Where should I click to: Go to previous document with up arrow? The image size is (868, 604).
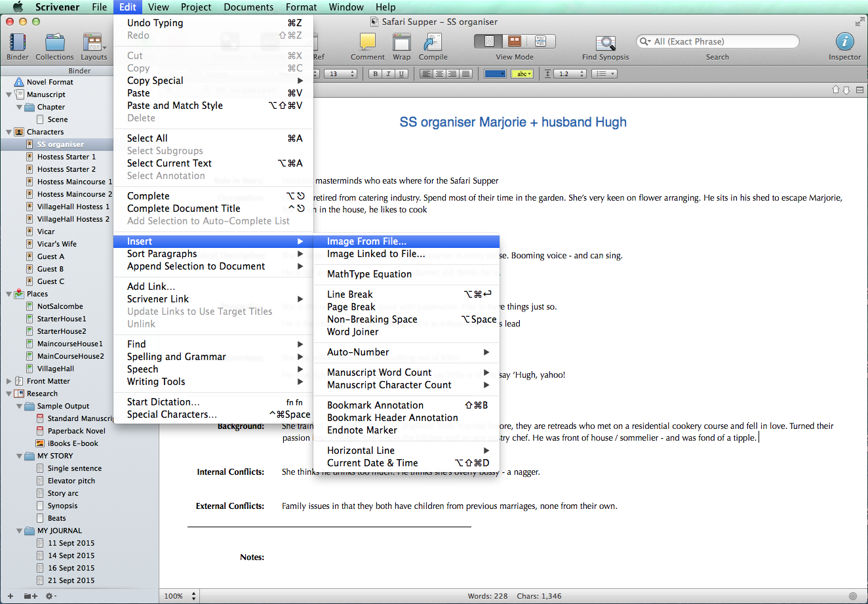coord(836,90)
